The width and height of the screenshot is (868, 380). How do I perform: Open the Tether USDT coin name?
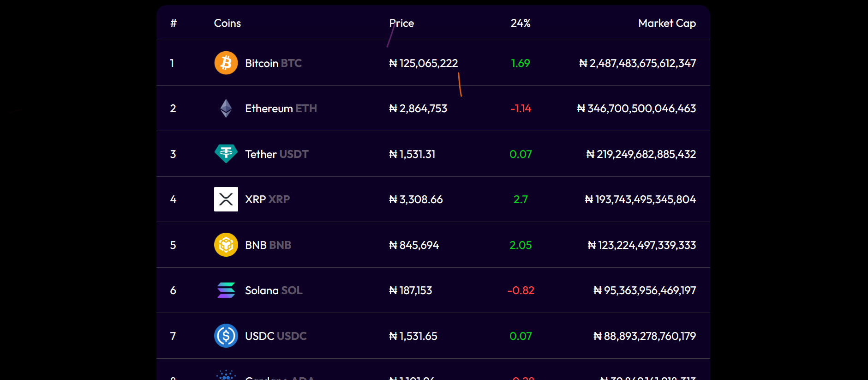click(276, 154)
